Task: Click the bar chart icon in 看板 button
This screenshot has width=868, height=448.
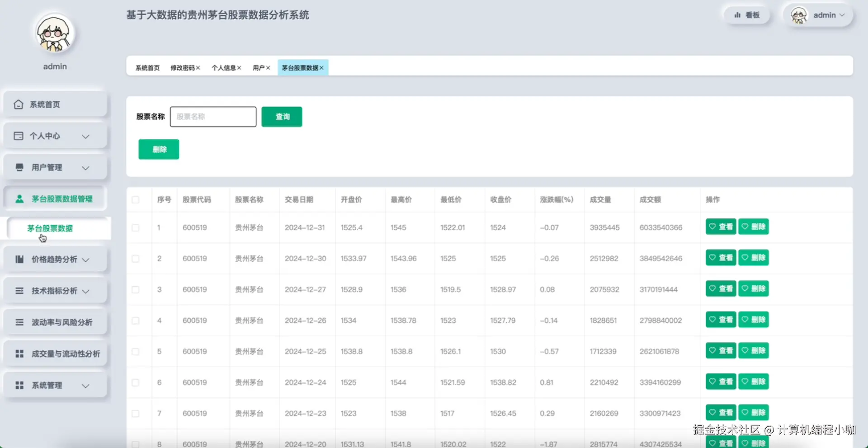Action: (737, 15)
